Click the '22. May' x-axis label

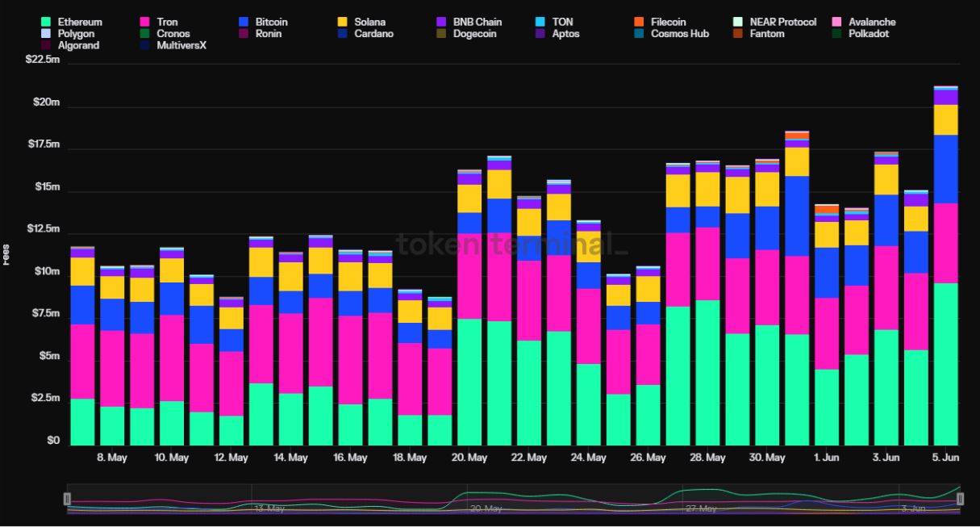coord(528,458)
